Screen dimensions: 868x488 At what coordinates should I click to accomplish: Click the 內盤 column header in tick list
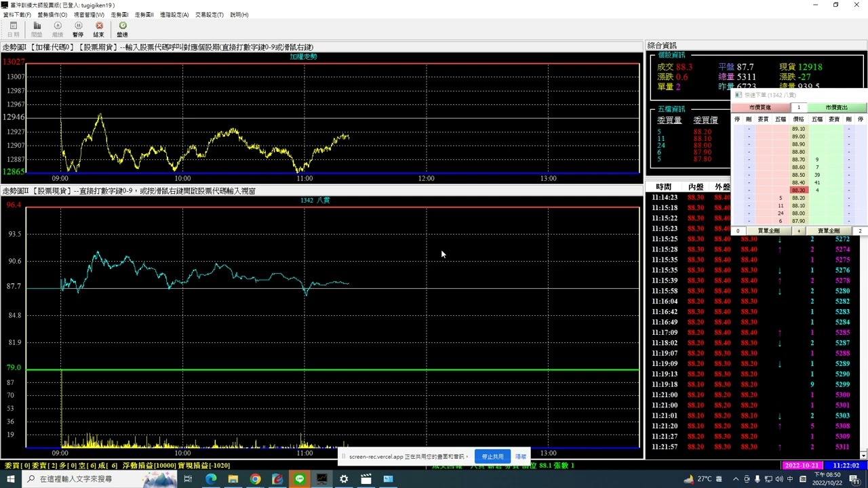[696, 187]
